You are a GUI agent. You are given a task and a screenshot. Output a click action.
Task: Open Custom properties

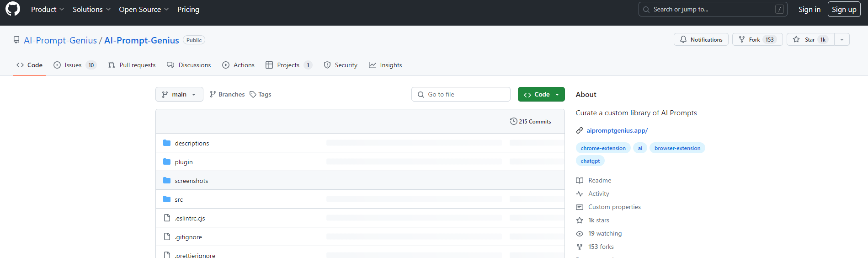point(608,207)
